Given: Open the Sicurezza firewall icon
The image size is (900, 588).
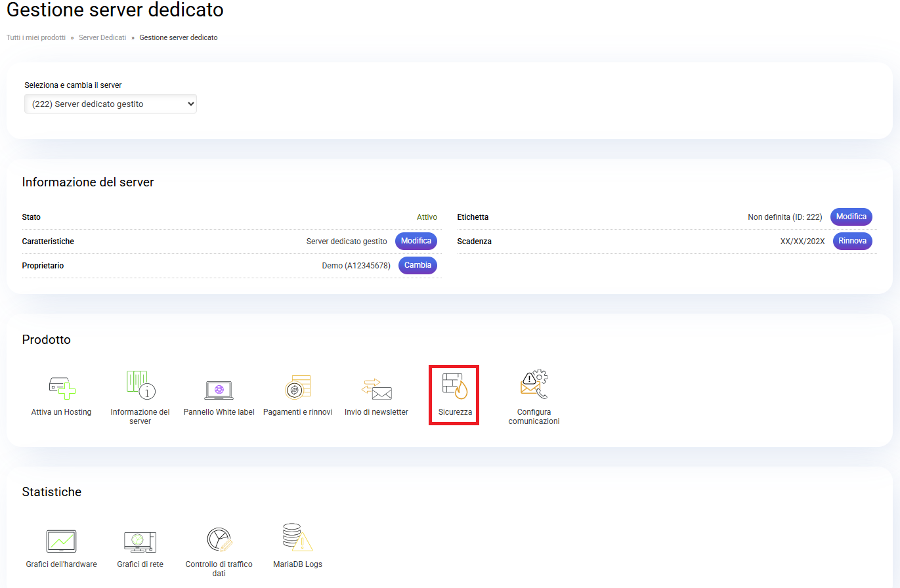Looking at the screenshot, I should [454, 386].
